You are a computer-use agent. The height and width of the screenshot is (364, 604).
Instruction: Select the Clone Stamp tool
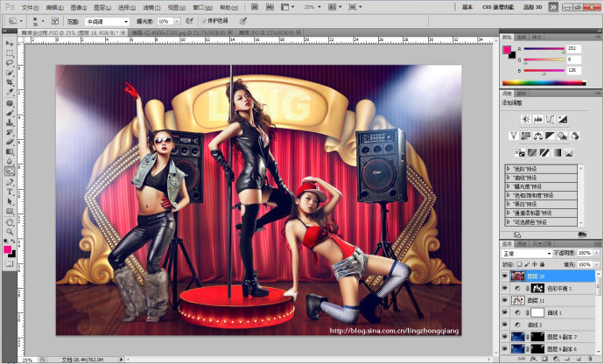(x=10, y=122)
